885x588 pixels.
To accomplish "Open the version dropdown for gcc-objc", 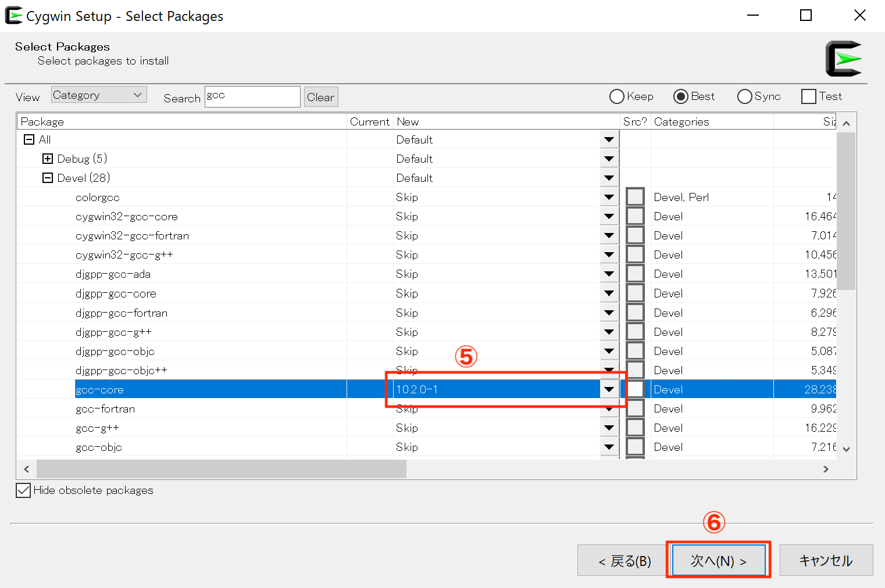I will tap(609, 447).
